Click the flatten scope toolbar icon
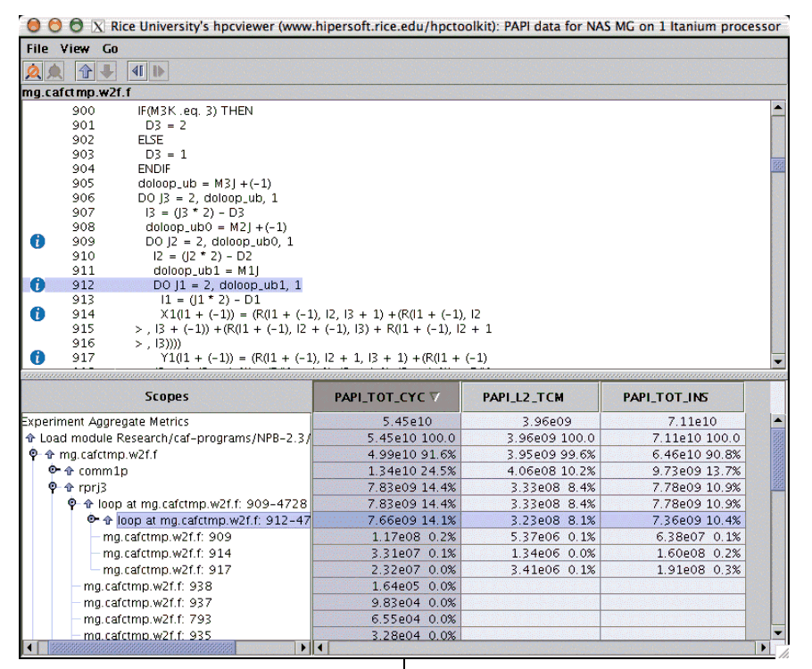The width and height of the screenshot is (812, 669). (x=33, y=70)
